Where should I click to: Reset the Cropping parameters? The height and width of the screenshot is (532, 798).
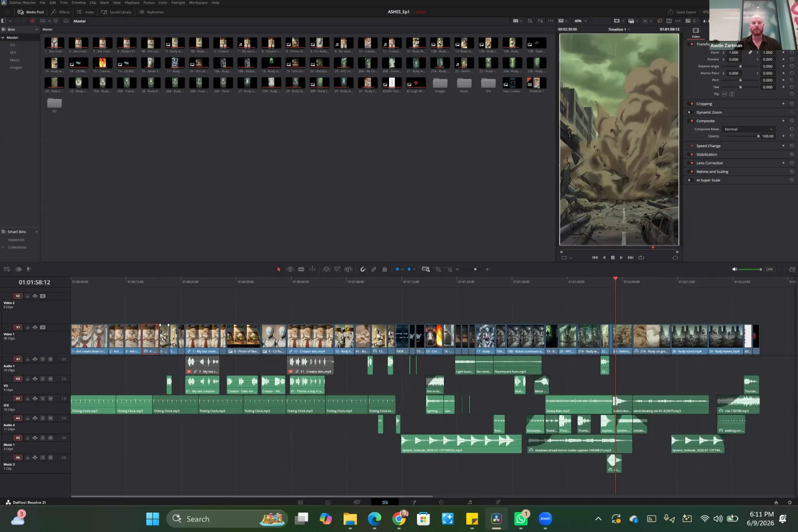point(792,104)
